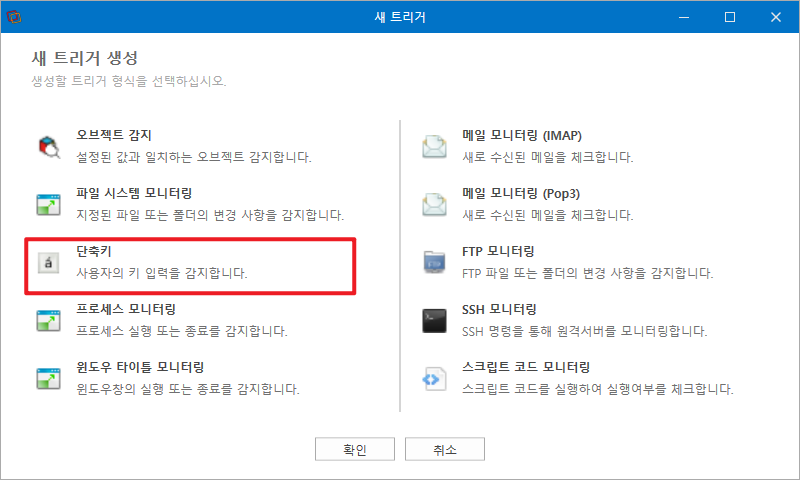Click the 메일 모니터링 (Pop3) envelope icon
This screenshot has width=800, height=480.
pos(434,205)
